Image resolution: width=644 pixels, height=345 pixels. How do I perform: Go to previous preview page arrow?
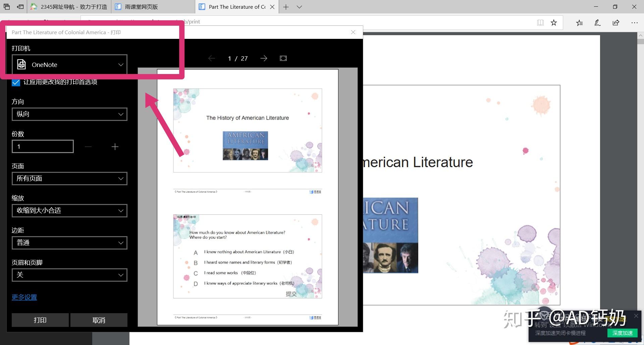(212, 58)
